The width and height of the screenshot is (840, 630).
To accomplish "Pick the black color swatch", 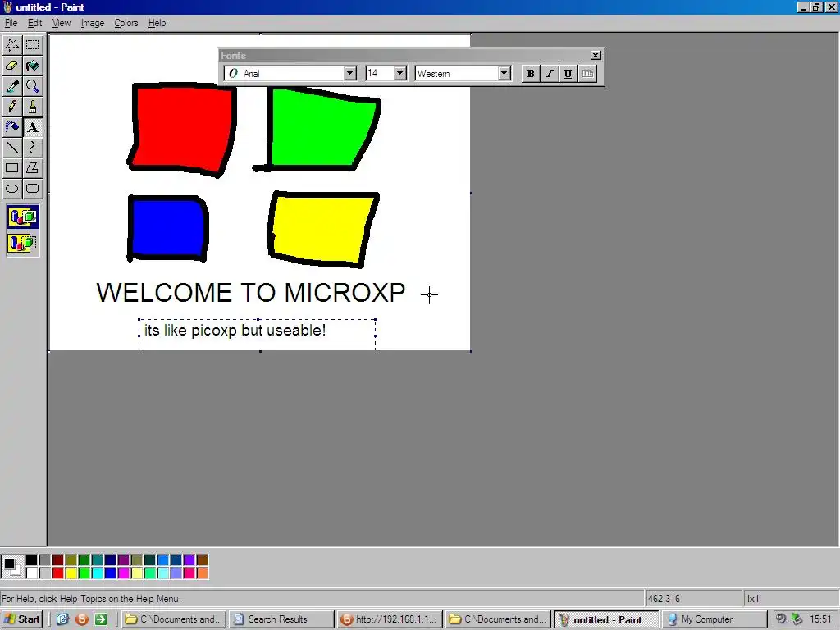I will pos(32,560).
